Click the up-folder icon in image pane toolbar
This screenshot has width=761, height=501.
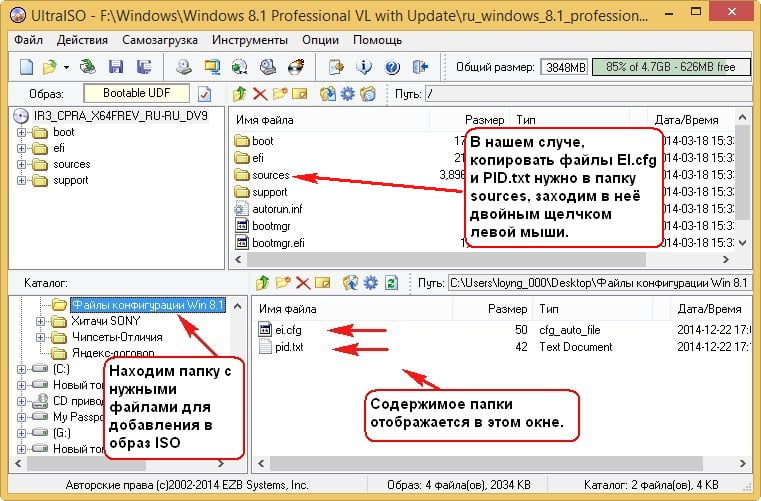(240, 93)
